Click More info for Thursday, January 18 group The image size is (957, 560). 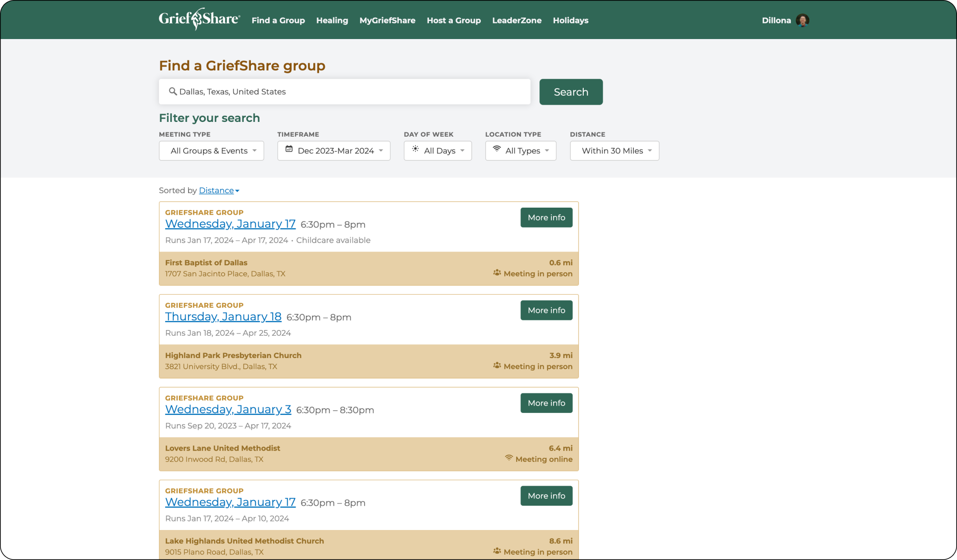coord(546,310)
